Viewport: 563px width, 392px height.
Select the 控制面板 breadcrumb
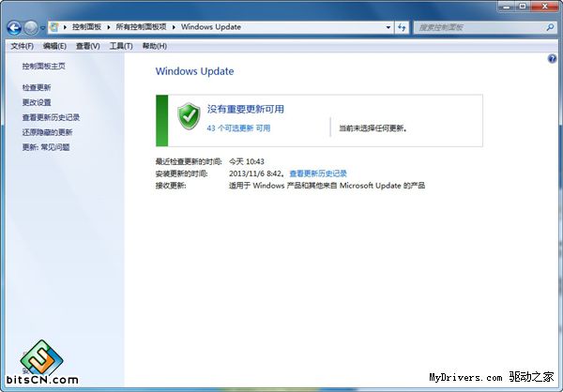point(86,27)
